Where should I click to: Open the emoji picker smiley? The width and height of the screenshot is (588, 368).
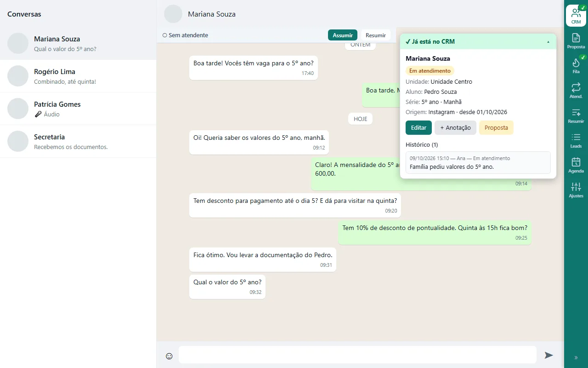(x=169, y=356)
